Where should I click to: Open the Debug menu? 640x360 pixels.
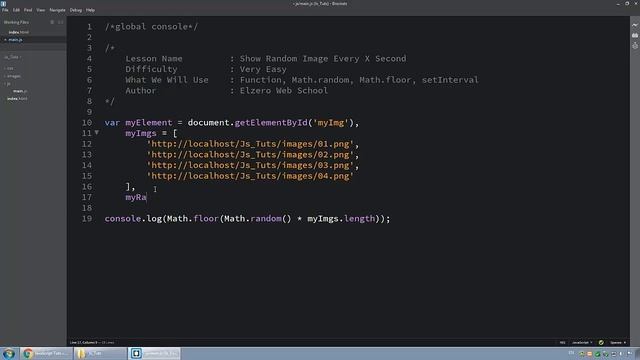pos(76,10)
